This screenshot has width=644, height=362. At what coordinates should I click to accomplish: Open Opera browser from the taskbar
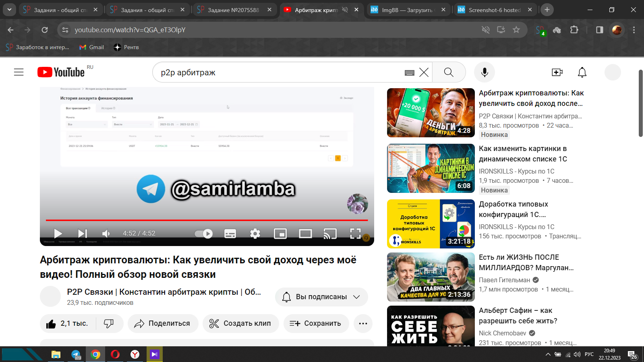point(115,354)
